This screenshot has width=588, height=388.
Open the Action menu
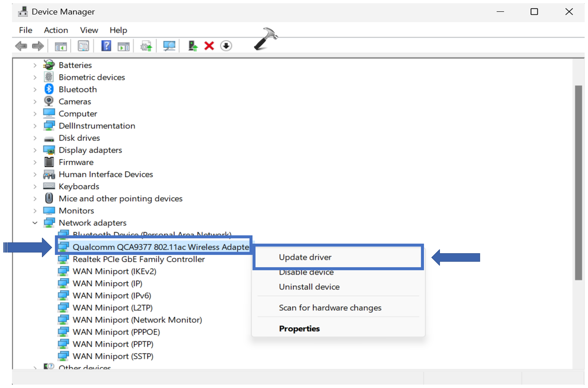click(56, 30)
